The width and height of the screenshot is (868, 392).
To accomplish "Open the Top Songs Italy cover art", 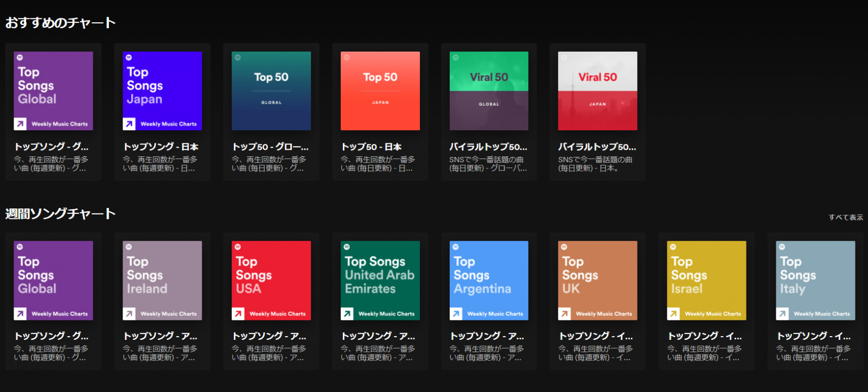I will point(816,280).
